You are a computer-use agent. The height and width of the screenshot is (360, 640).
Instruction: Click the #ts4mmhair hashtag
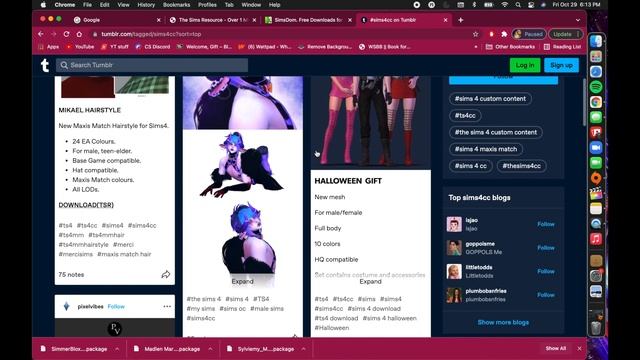click(x=107, y=235)
